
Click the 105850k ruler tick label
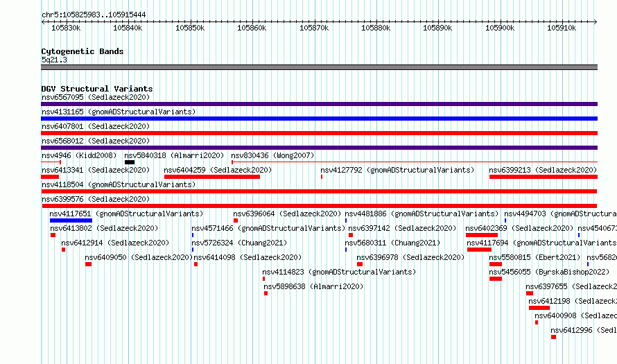click(190, 28)
